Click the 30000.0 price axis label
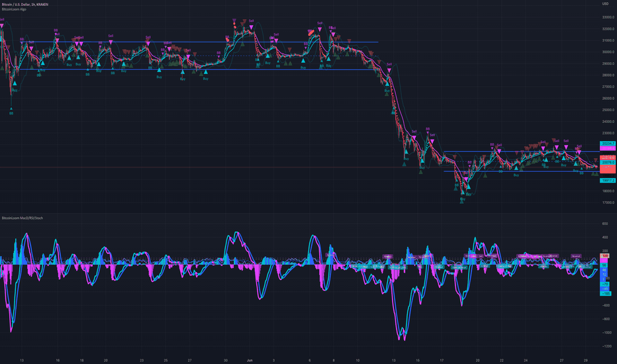This screenshot has height=364, width=617. [x=608, y=52]
